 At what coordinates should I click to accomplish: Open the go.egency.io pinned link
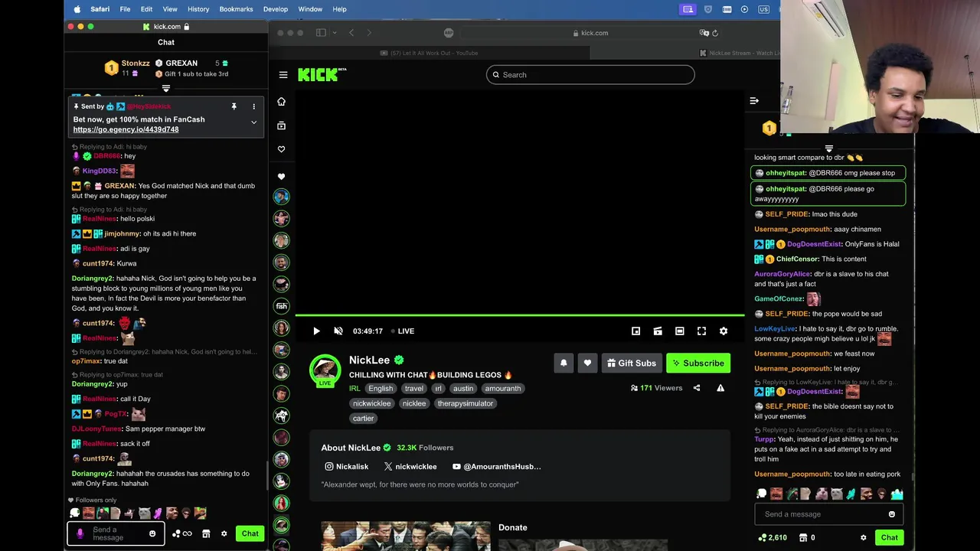[126, 129]
